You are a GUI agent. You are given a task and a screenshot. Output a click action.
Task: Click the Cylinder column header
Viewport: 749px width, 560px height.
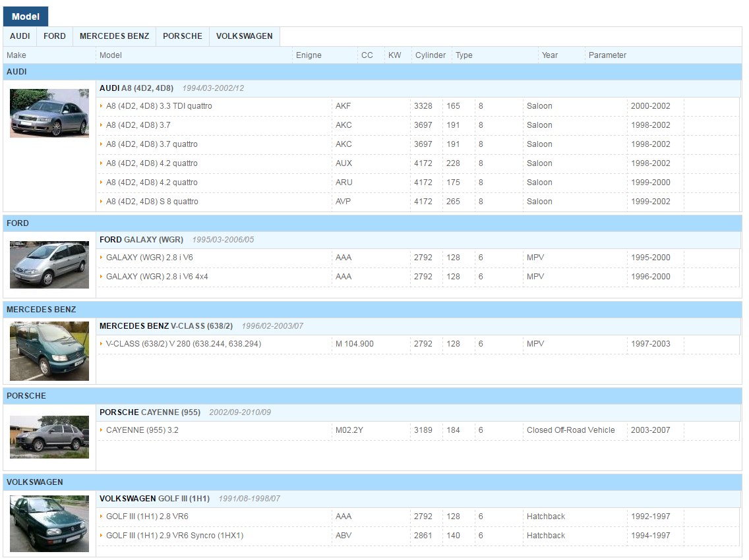(431, 55)
